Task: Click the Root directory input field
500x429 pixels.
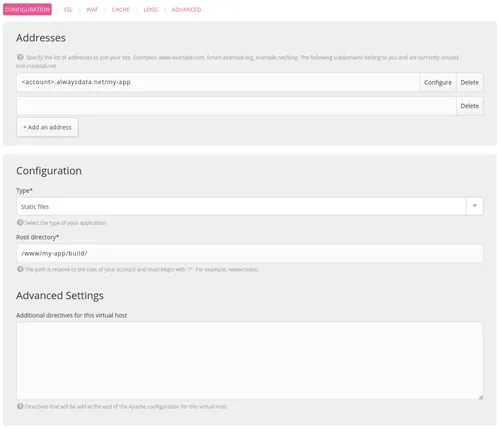Action: pyautogui.click(x=250, y=253)
